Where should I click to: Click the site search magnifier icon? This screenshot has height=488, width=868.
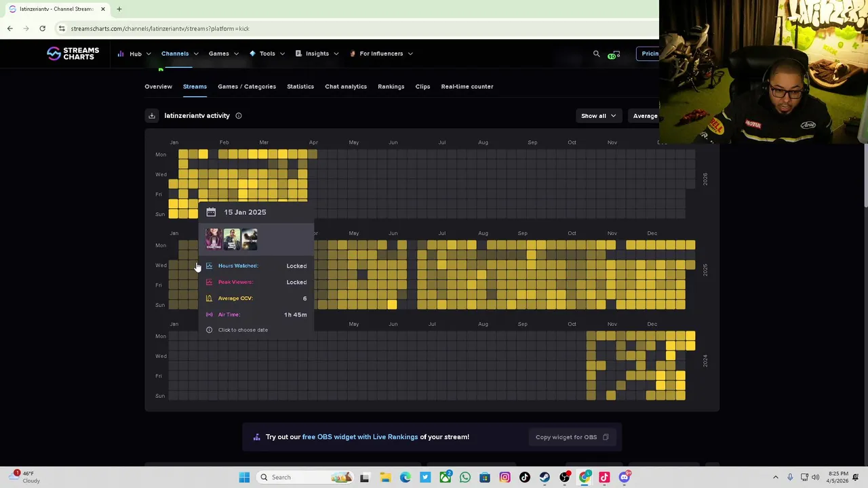(596, 54)
